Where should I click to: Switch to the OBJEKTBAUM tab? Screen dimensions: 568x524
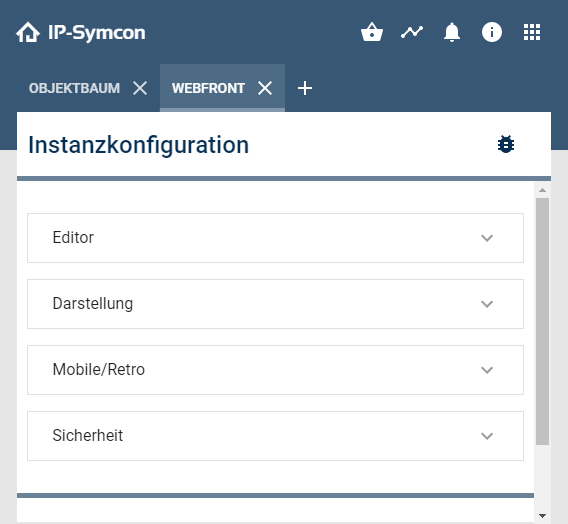[x=74, y=88]
